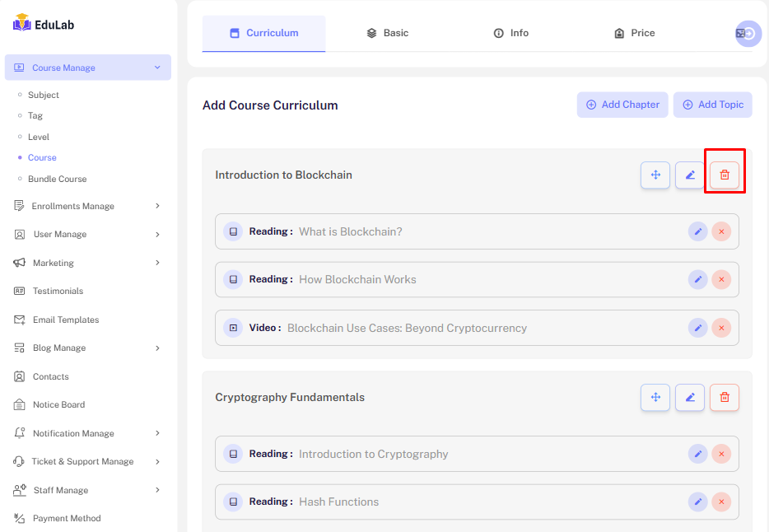Image resolution: width=769 pixels, height=532 pixels.
Task: Switch to the Basic tab
Action: 387,33
